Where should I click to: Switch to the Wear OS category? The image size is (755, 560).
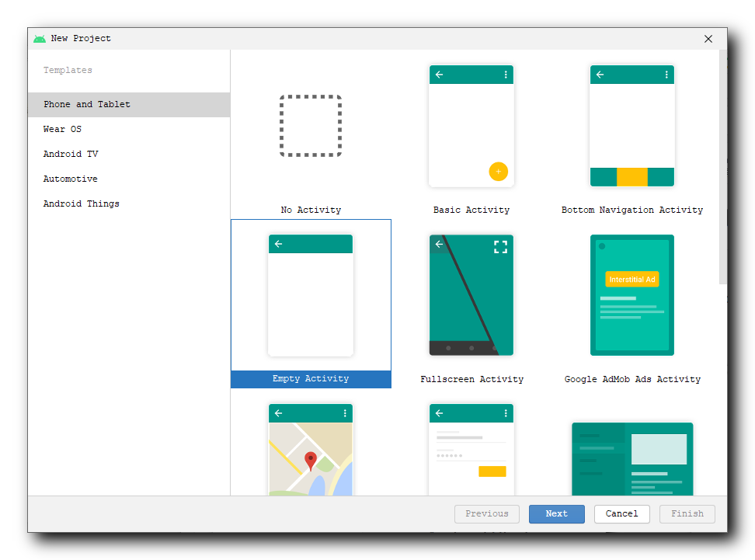[x=63, y=129]
